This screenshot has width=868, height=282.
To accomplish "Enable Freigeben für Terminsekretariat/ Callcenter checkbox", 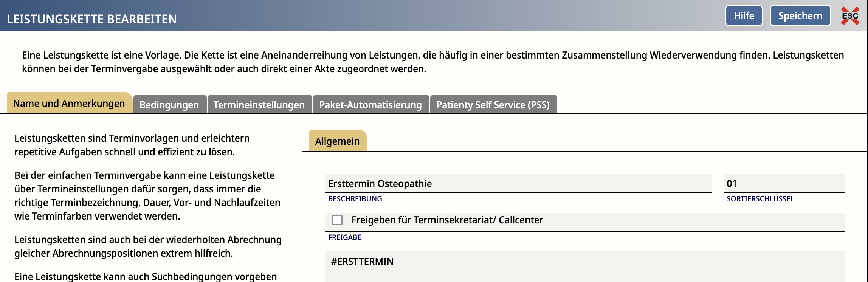I will tap(337, 220).
